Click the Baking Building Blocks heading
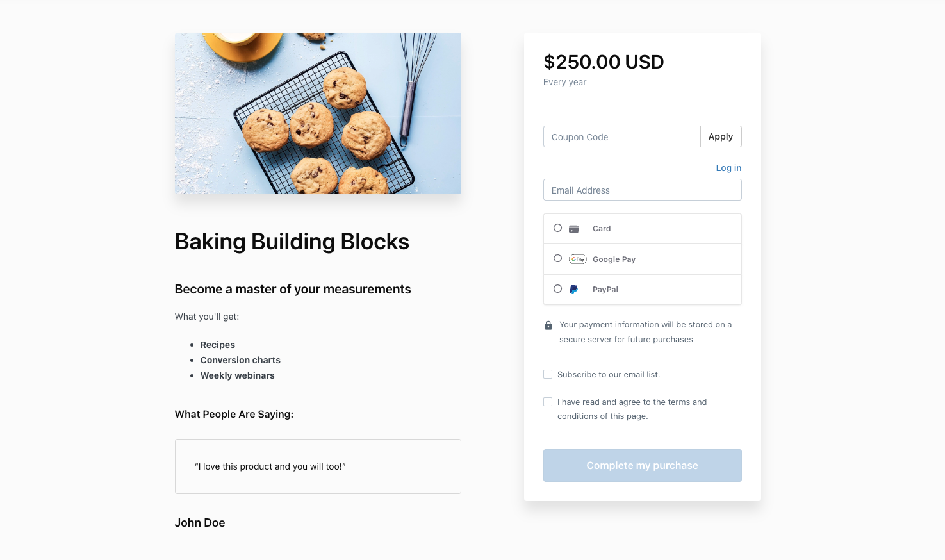The width and height of the screenshot is (945, 560). [x=292, y=242]
